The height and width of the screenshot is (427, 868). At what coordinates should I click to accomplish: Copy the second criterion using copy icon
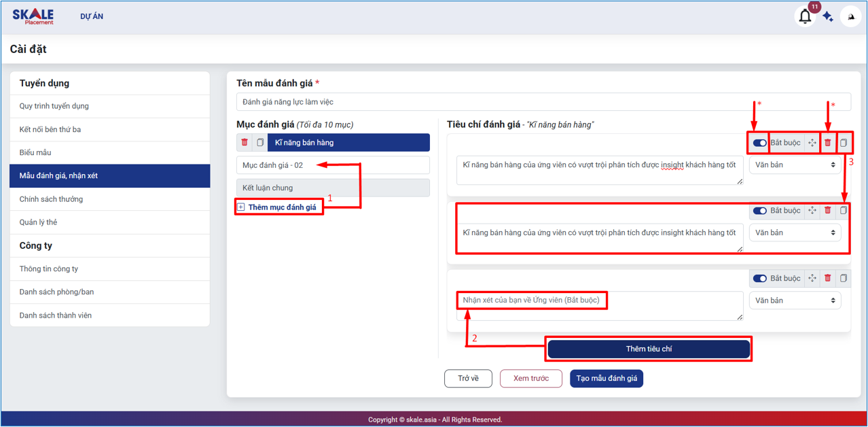844,211
